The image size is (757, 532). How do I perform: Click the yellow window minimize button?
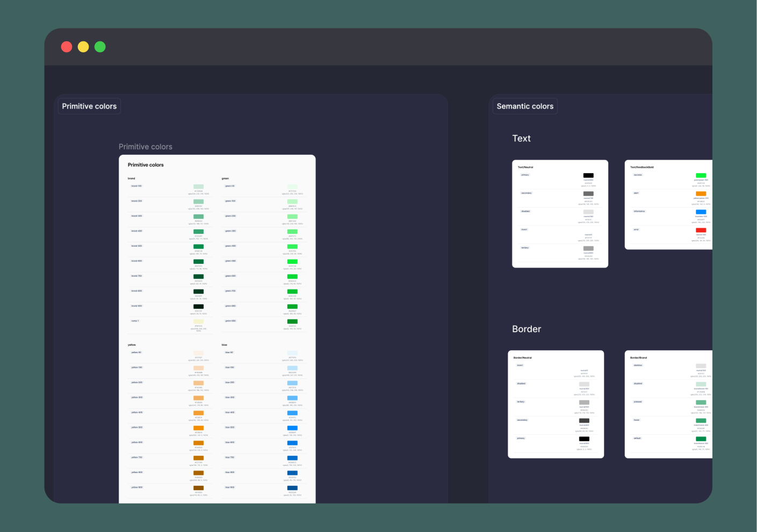pos(83,47)
